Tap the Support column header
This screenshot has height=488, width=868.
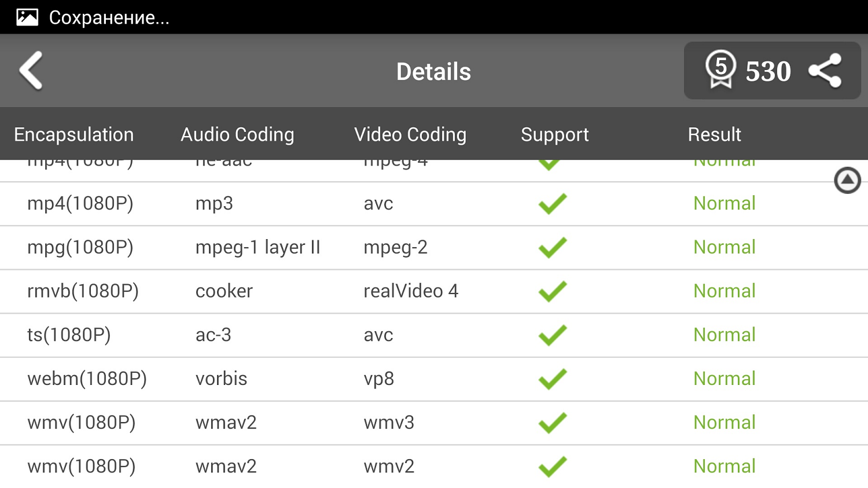pos(554,134)
